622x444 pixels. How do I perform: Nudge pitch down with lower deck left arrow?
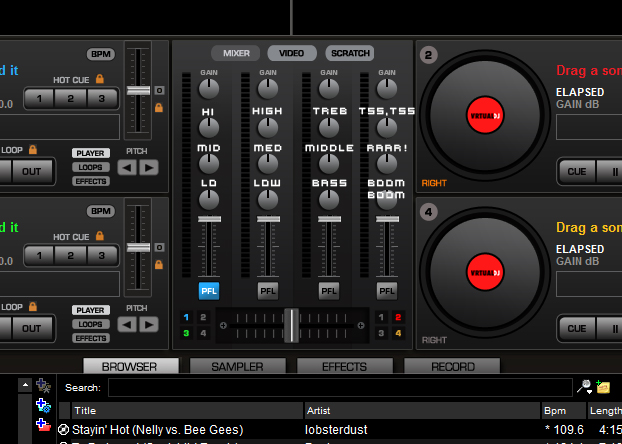click(127, 325)
